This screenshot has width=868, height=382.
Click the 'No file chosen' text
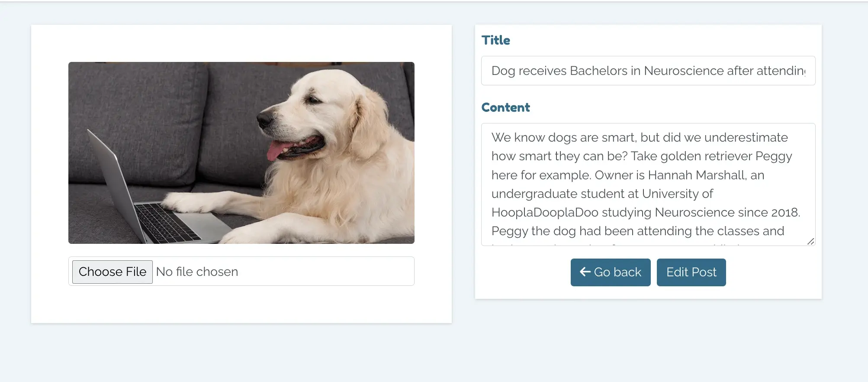tap(197, 272)
